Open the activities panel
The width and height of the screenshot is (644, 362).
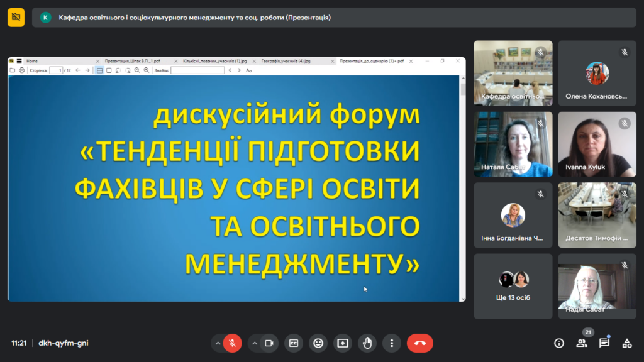[x=627, y=343]
